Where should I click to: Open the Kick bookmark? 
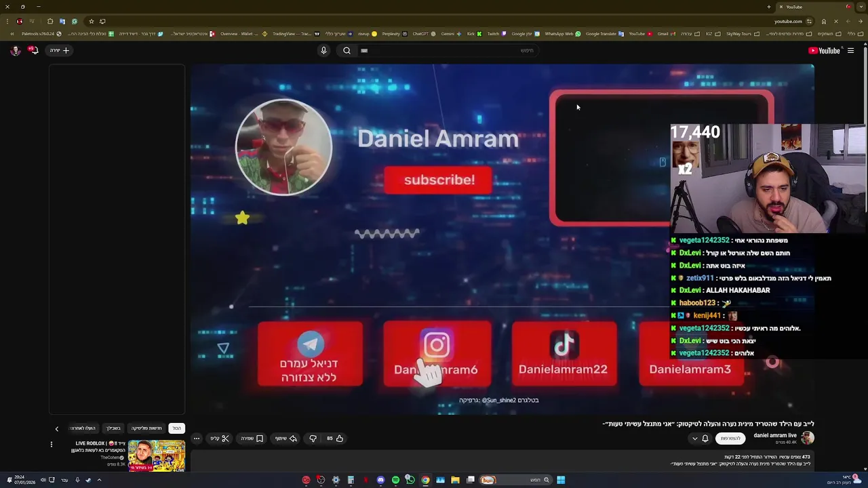click(x=473, y=33)
